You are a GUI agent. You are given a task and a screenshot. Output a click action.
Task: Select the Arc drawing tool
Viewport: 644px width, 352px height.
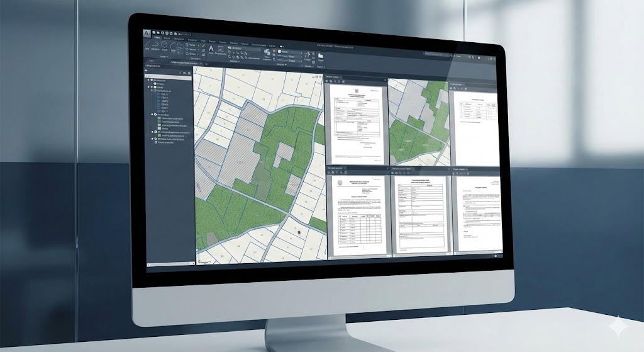tap(173, 47)
